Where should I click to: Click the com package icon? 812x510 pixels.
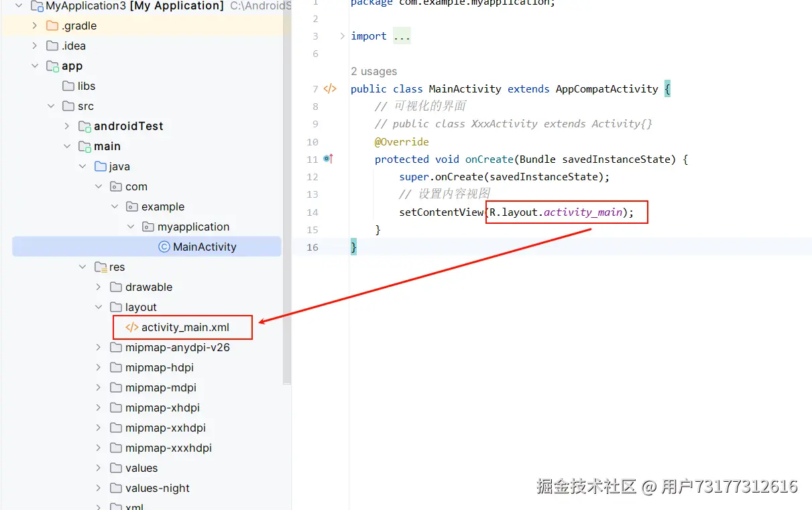[117, 186]
